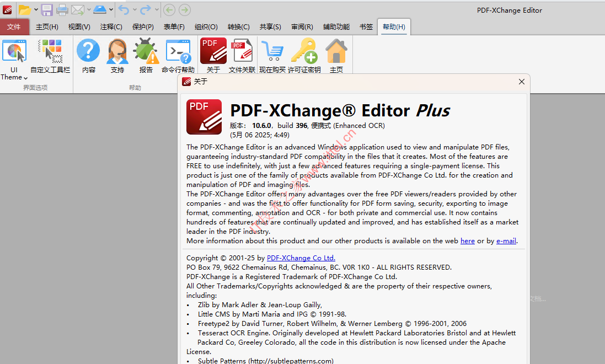Open Command Line Help (命令行帮助)

point(178,56)
